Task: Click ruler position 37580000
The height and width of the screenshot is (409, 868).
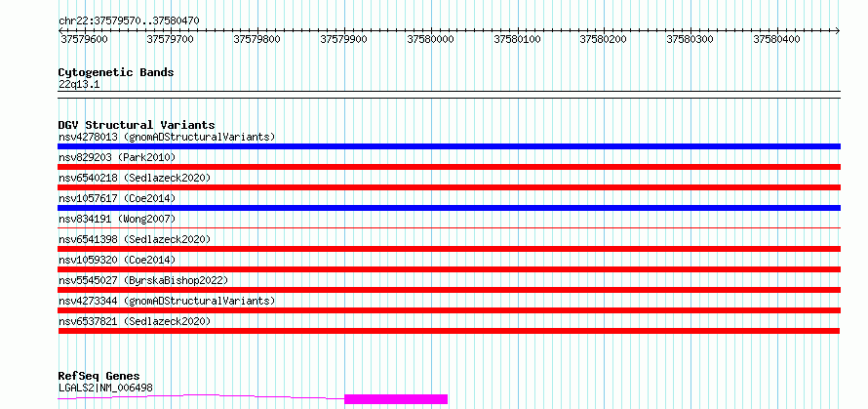Action: coord(431,39)
